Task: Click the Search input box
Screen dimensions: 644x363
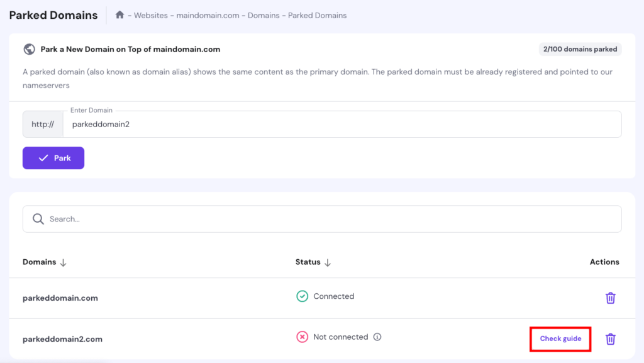Action: click(189, 218)
